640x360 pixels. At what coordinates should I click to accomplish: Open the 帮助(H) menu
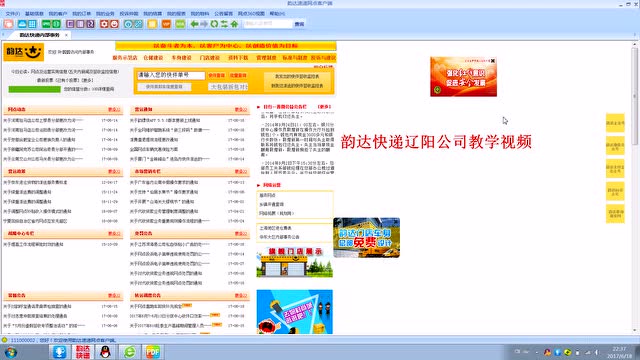pos(277,13)
